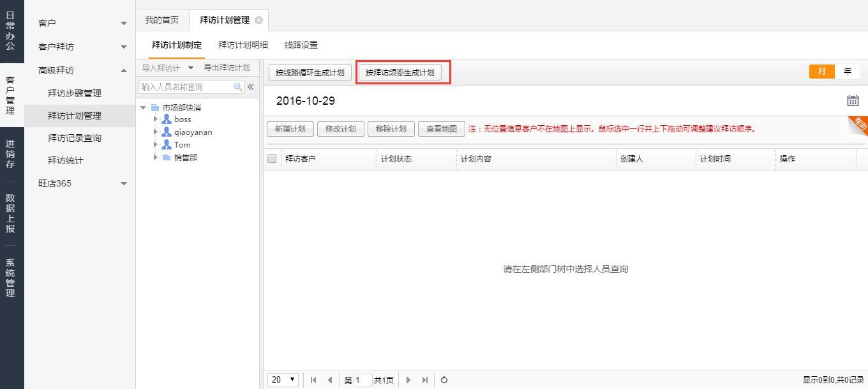Click the 按拜访频率生成计划 button

pos(400,73)
